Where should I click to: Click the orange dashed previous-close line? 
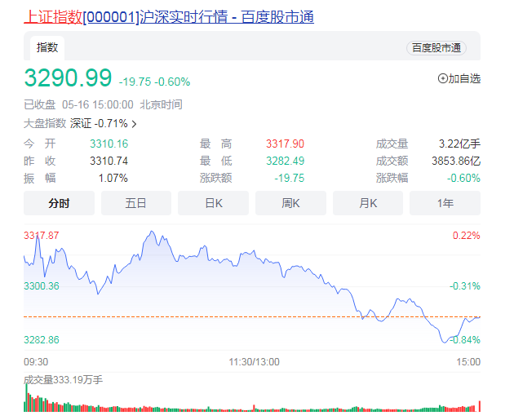[245, 316]
